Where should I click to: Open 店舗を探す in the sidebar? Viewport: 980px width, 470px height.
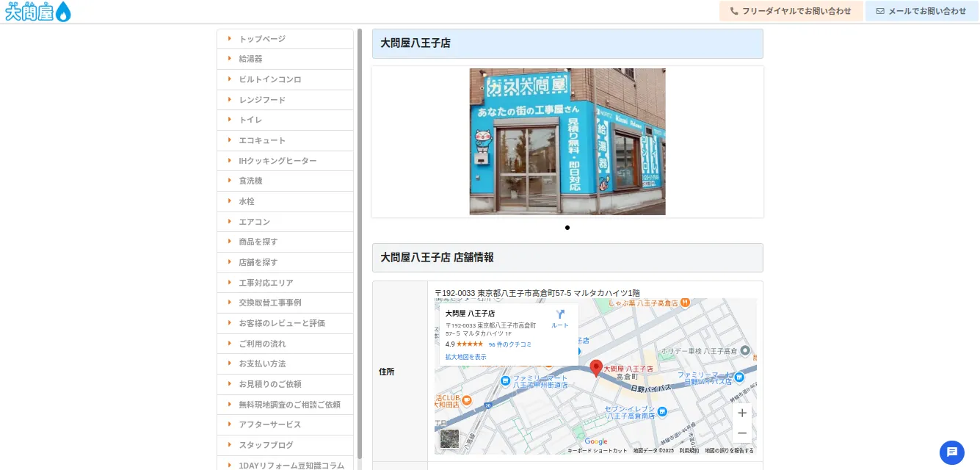click(x=285, y=262)
